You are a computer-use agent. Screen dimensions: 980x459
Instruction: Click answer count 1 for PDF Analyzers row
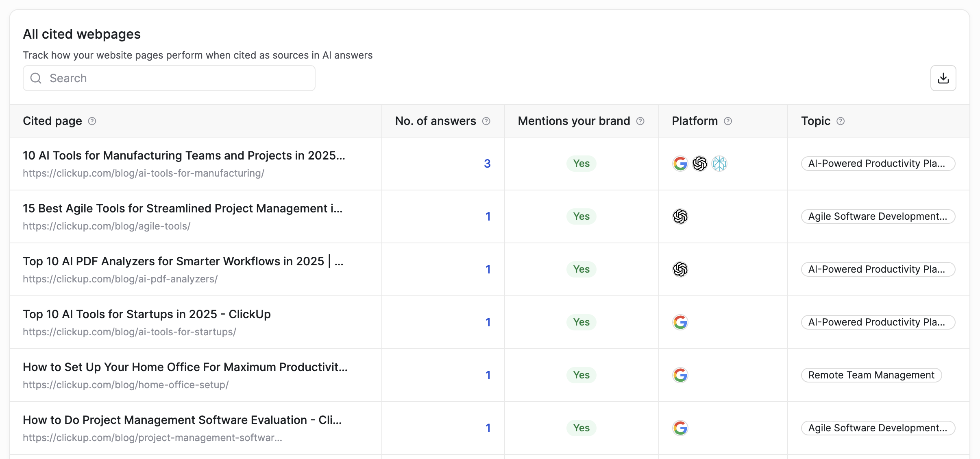488,269
